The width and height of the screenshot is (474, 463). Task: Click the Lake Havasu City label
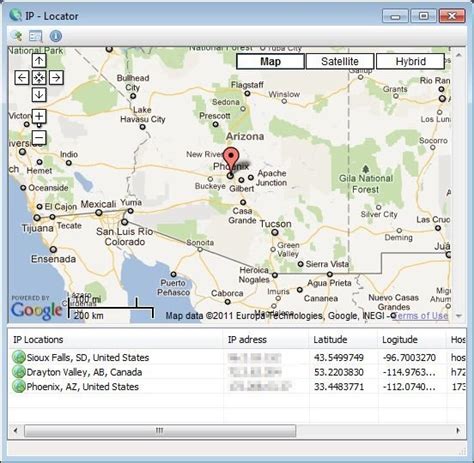tap(143, 114)
